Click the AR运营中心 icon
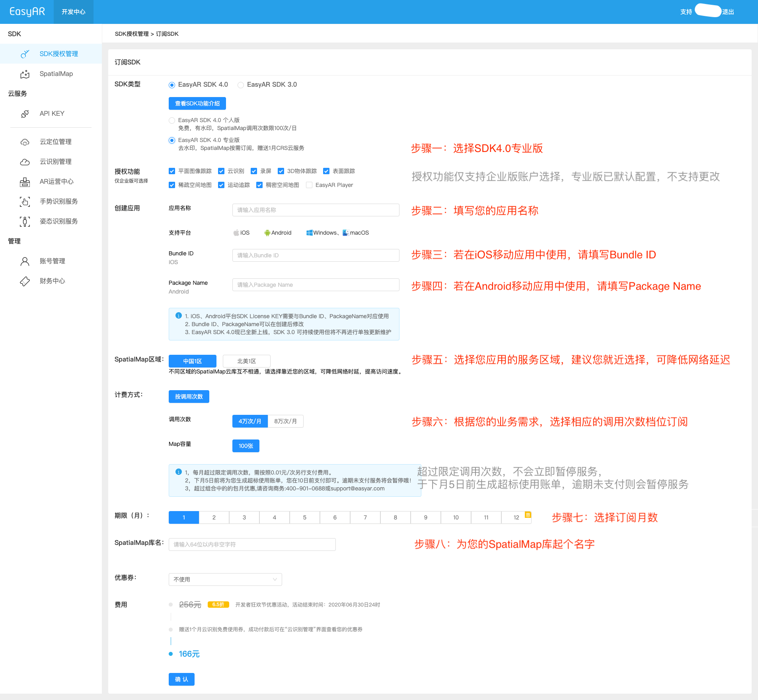Viewport: 758px width, 700px height. click(x=25, y=182)
